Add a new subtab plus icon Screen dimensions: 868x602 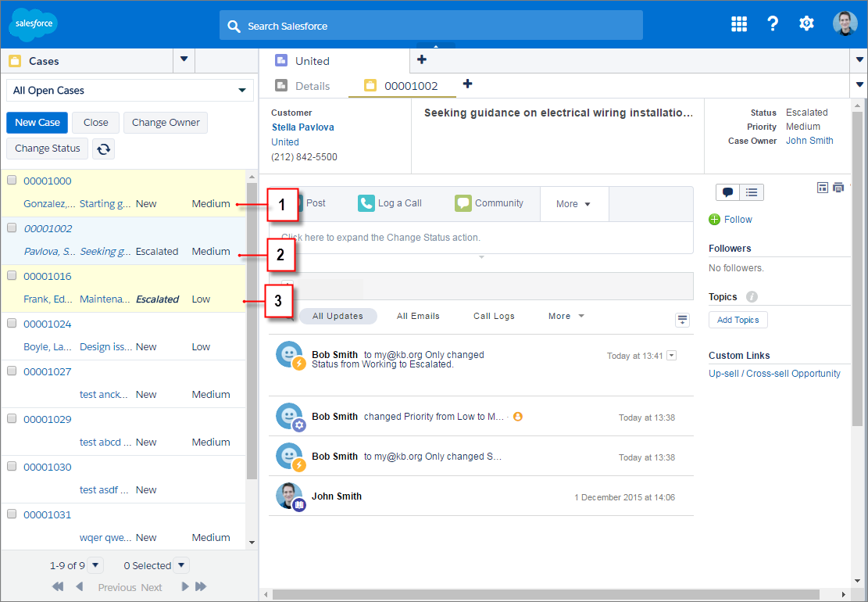tap(468, 84)
